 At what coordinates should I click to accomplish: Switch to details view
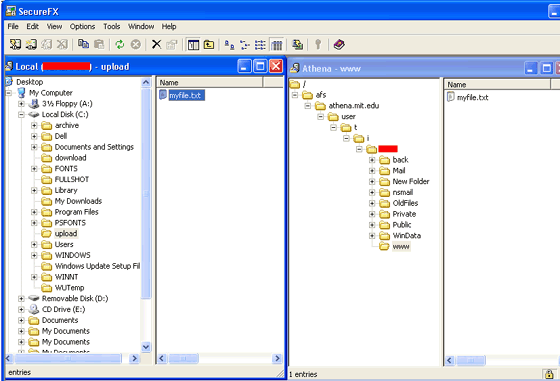point(276,44)
